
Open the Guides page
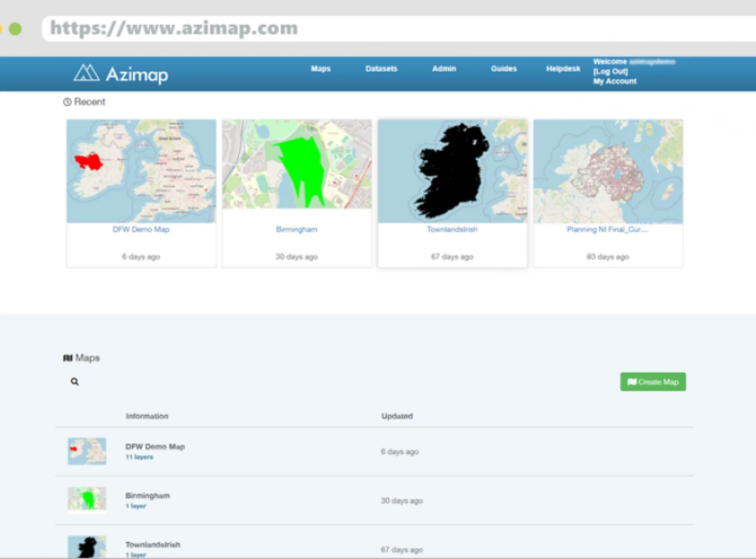504,69
